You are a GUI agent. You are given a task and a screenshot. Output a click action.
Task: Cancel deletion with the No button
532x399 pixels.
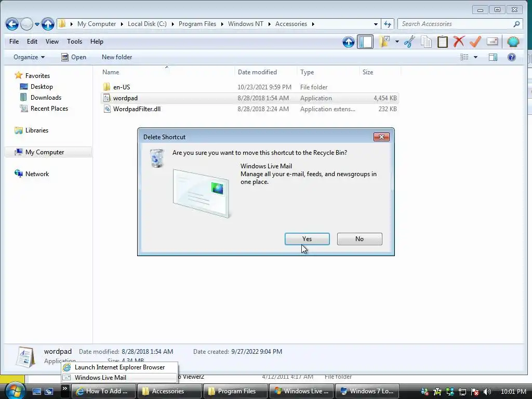point(360,239)
